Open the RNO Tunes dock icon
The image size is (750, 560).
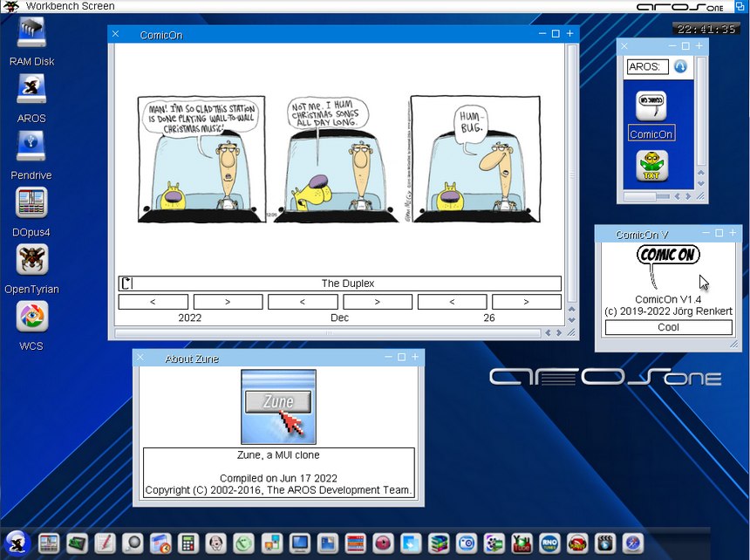[x=549, y=543]
